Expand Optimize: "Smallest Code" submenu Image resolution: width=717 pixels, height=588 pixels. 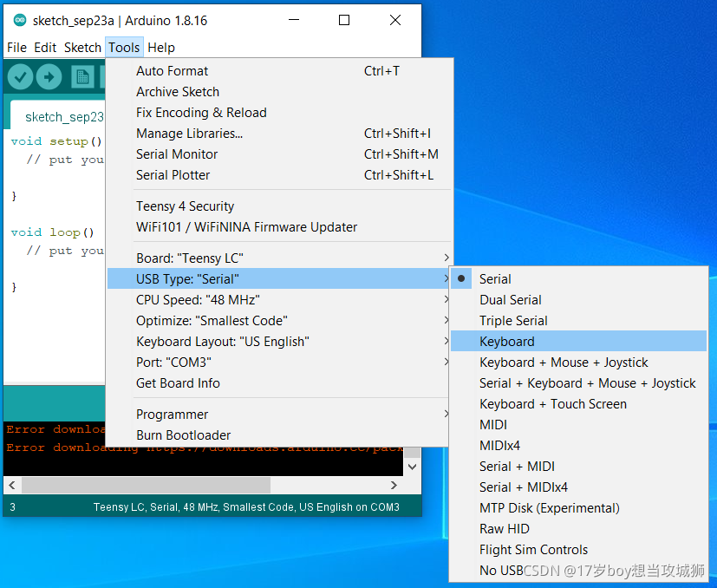(x=278, y=320)
